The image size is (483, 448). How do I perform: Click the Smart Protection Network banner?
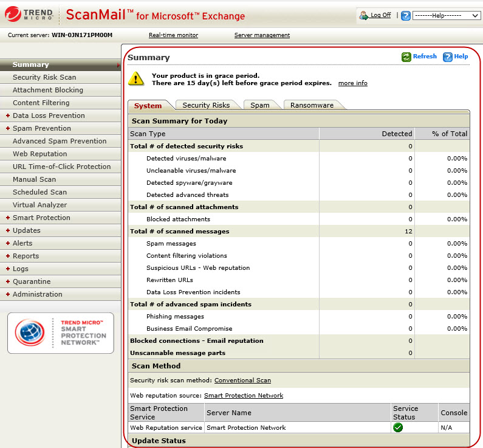click(61, 333)
